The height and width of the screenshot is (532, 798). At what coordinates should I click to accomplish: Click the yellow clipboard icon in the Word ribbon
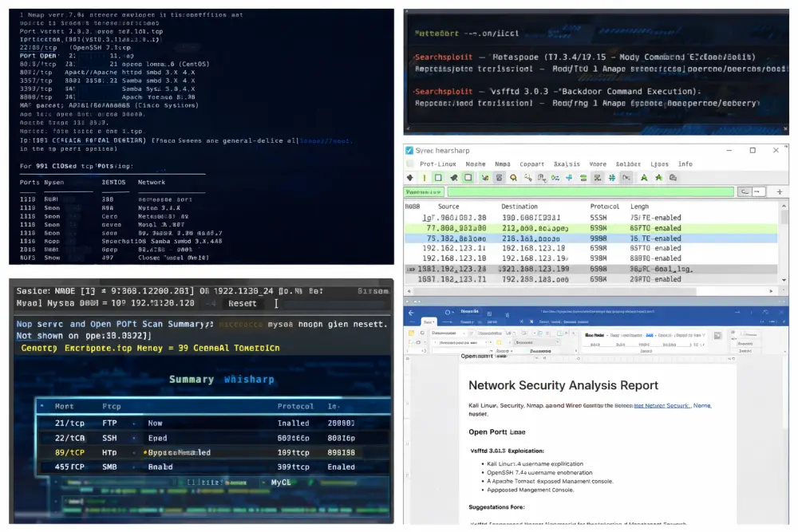tap(411, 333)
